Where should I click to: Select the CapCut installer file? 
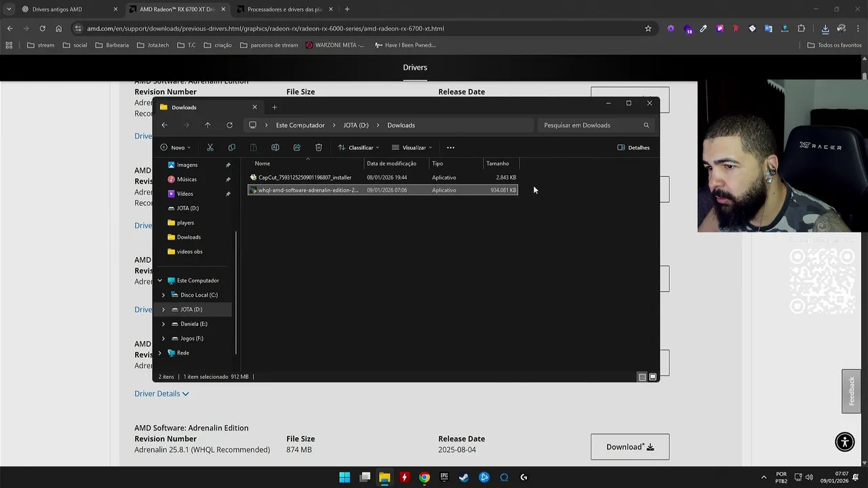[383, 178]
